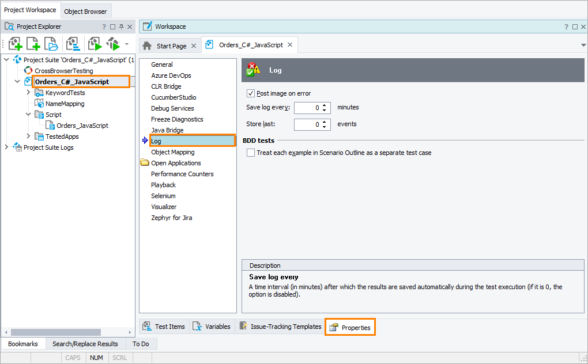
Task: Expand the KeywordTests node
Action: (28, 92)
